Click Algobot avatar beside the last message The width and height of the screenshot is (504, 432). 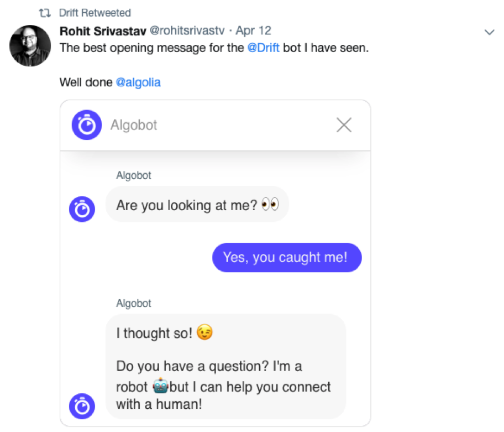(82, 405)
